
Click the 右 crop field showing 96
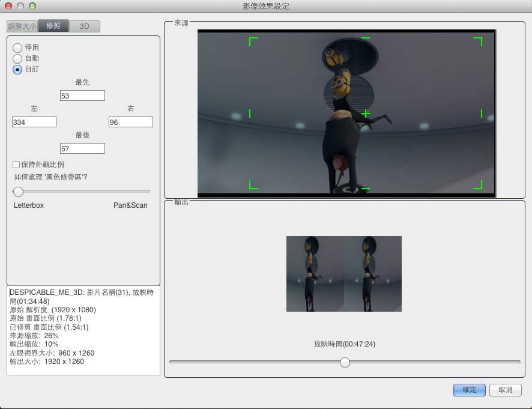click(x=130, y=122)
